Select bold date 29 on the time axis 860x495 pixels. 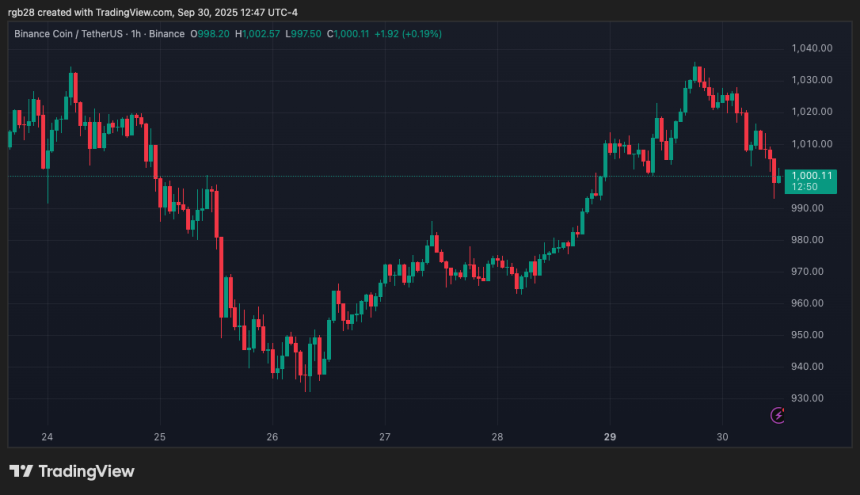coord(611,437)
